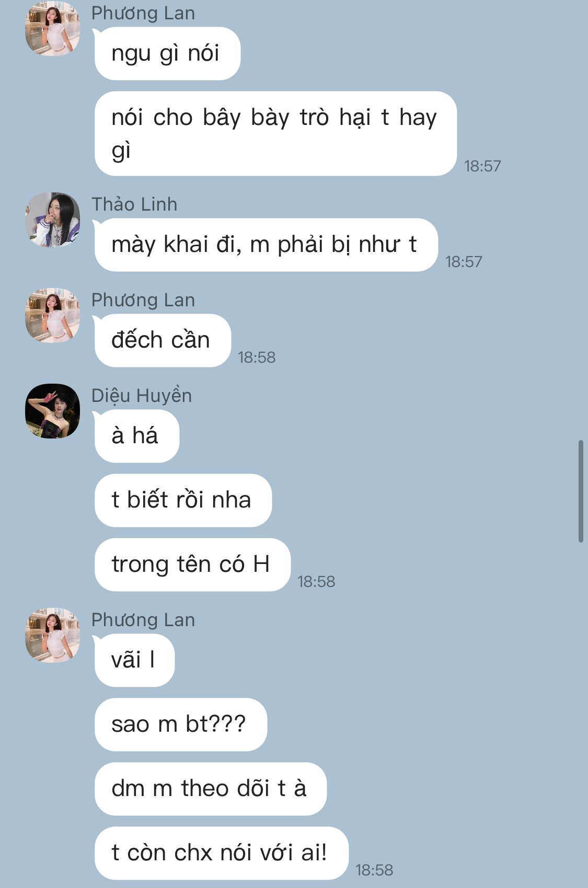Click the chat scrollbar handle
588x888 pixels.
pyautogui.click(x=581, y=491)
